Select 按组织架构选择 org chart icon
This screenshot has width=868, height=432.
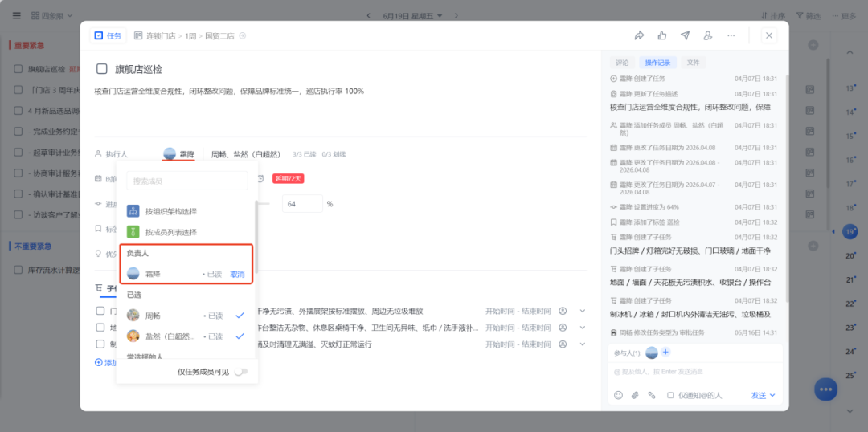click(x=133, y=210)
